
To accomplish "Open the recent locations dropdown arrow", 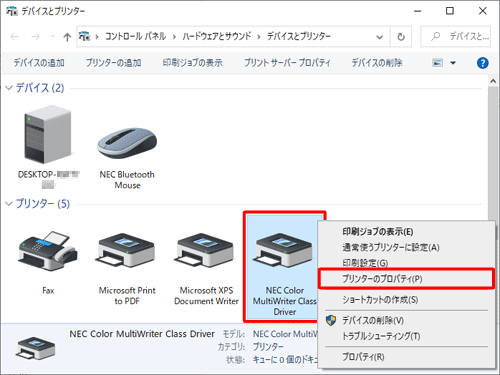I will [52, 36].
